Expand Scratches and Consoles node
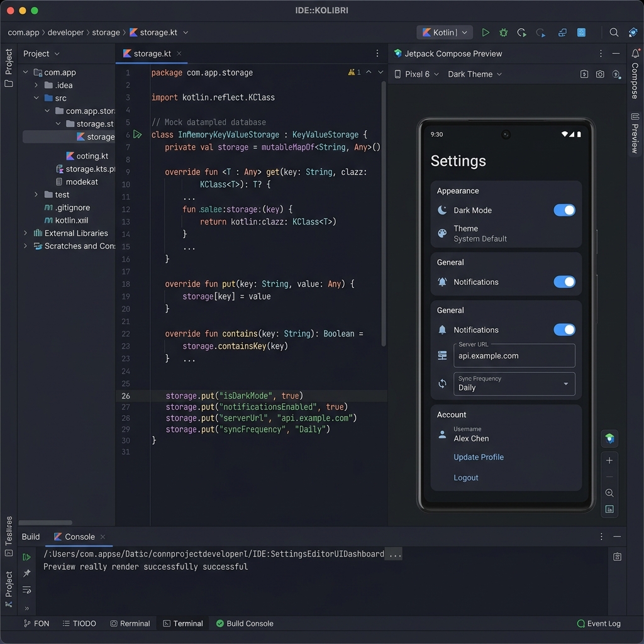 click(25, 246)
